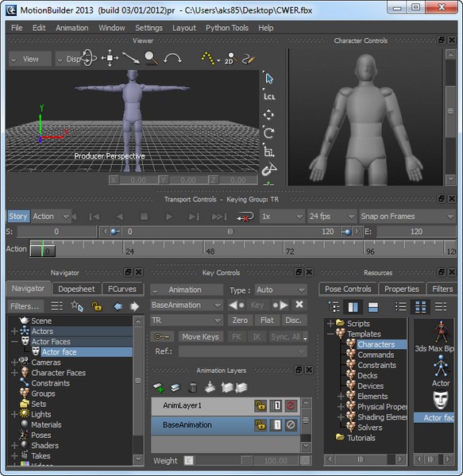
Task: Open the Properties tab in Resources
Action: pos(401,289)
